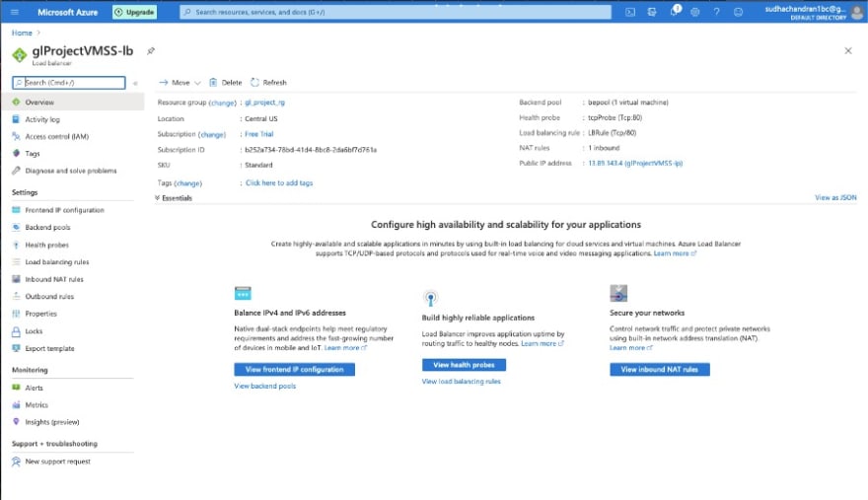This screenshot has height=500, width=868.
Task: Click Learn more under Build highly reliable applications
Action: 542,343
